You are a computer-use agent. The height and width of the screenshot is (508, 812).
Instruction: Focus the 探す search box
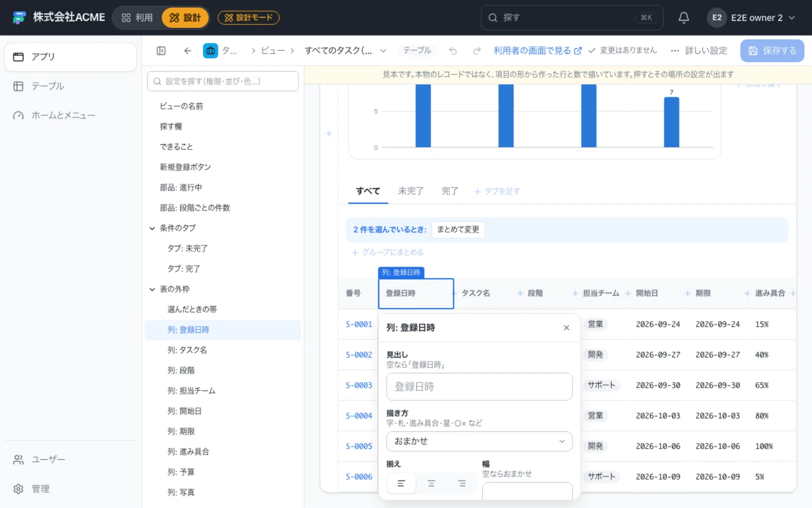(x=572, y=18)
